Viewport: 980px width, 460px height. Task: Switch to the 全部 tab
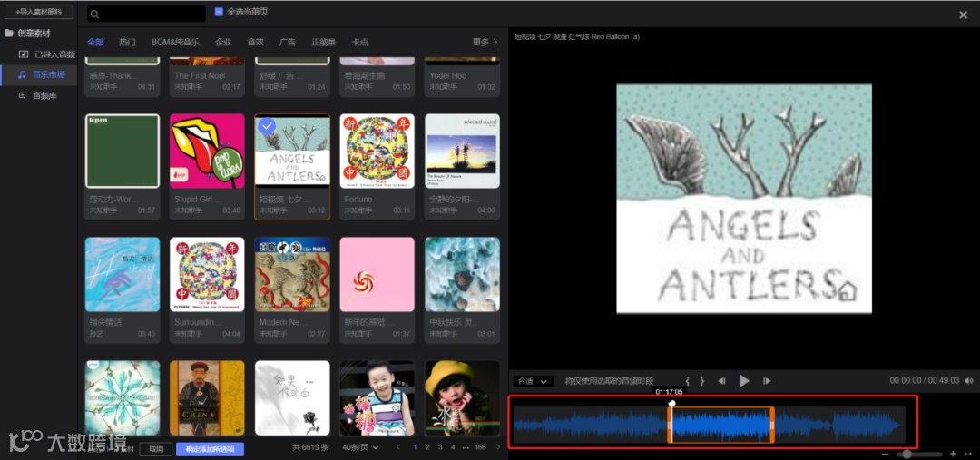pyautogui.click(x=95, y=42)
